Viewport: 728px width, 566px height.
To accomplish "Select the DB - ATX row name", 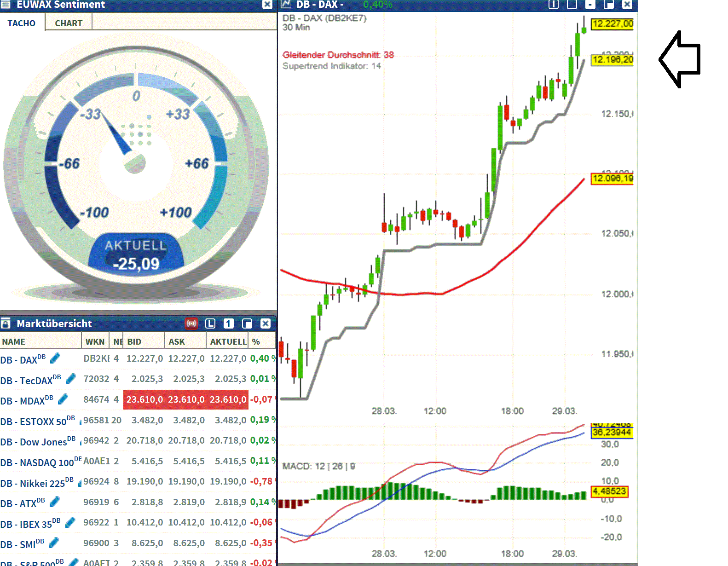I will [23, 502].
